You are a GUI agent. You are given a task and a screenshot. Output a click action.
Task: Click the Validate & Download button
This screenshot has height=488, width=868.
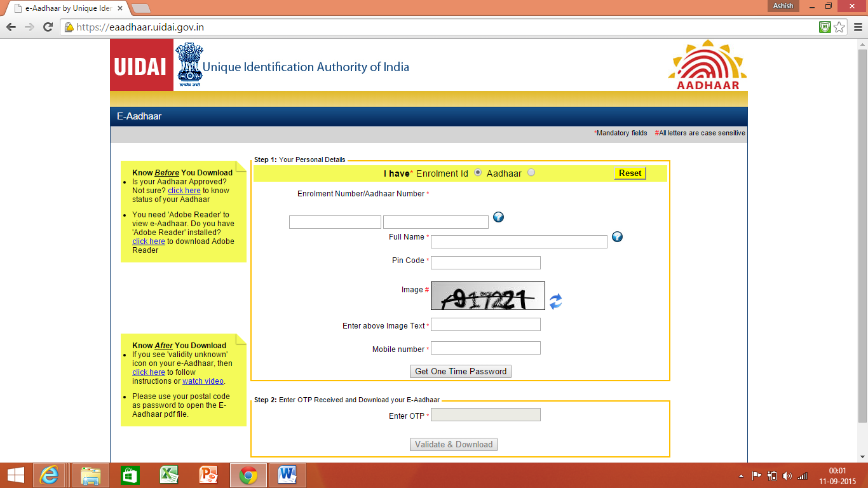coord(454,444)
